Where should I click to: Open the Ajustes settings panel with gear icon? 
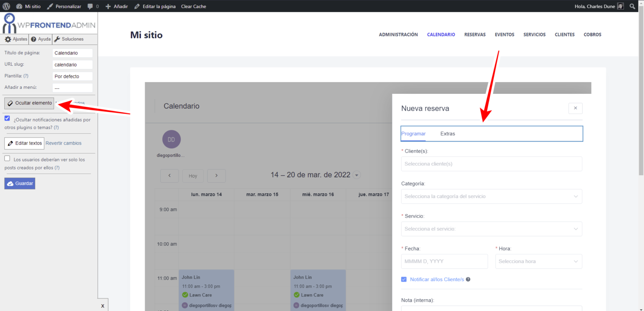pyautogui.click(x=15, y=39)
